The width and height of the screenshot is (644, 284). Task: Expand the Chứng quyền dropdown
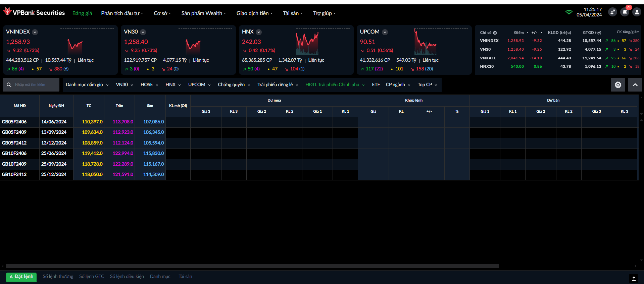click(234, 85)
